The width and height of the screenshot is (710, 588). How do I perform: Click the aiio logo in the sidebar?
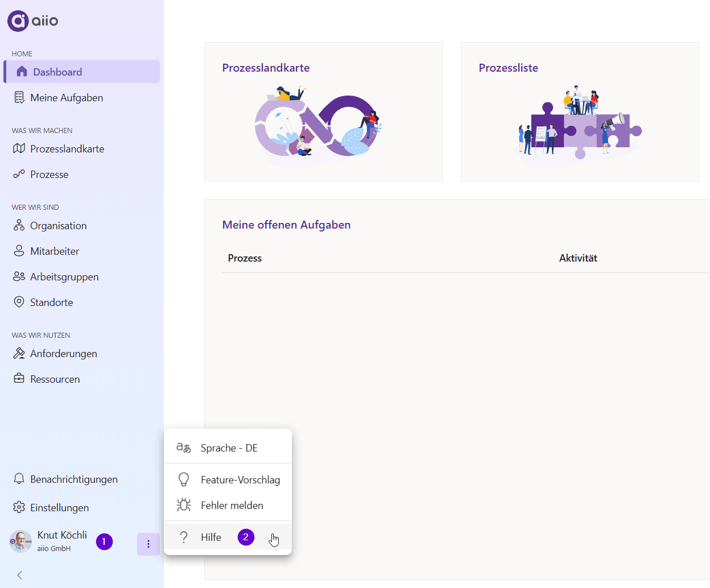32,21
